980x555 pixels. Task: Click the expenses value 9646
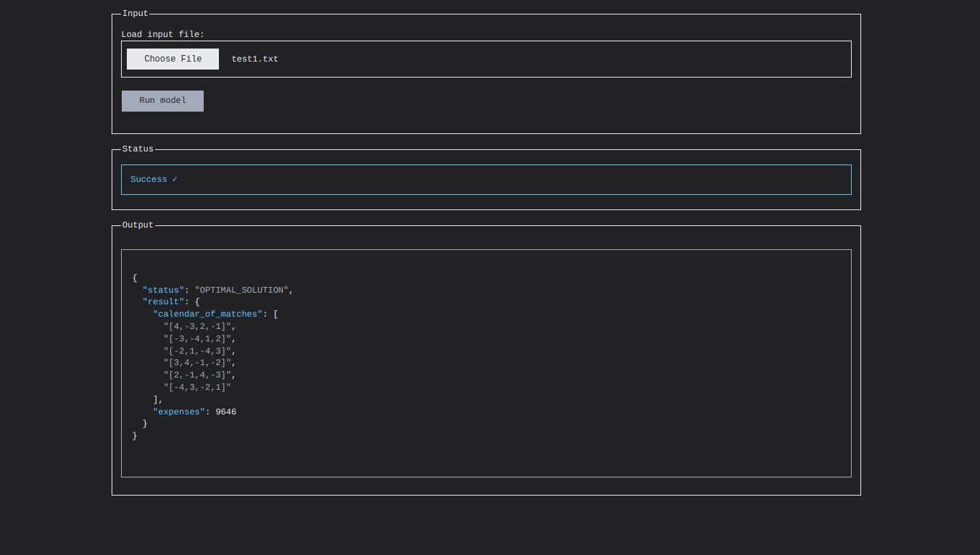pyautogui.click(x=226, y=412)
